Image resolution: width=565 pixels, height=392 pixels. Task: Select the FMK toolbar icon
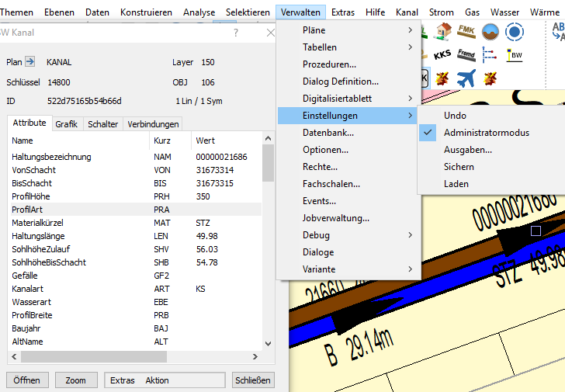tap(466, 31)
